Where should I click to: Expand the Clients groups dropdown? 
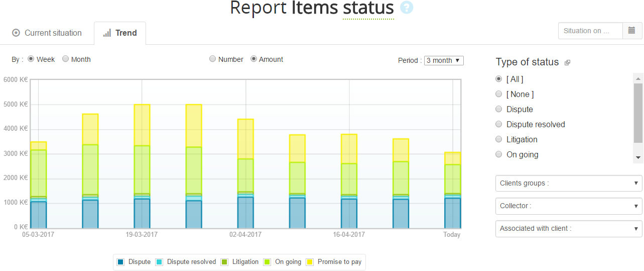[x=568, y=183]
